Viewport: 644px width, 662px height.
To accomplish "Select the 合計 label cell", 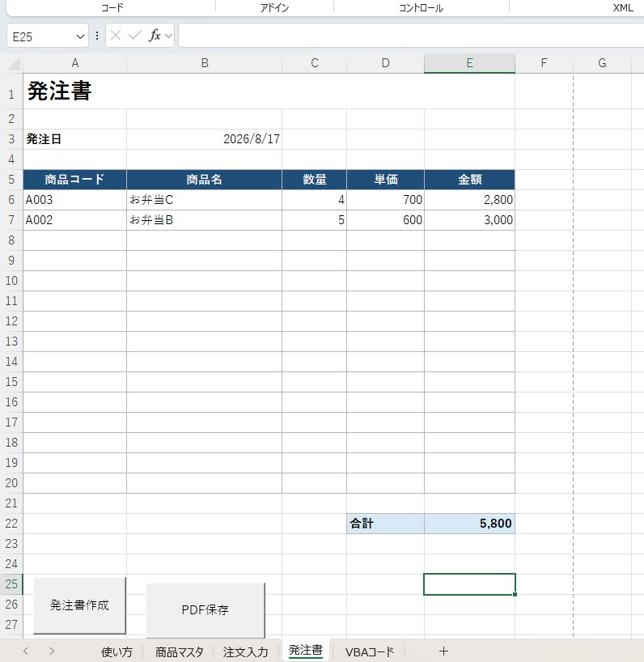I will pyautogui.click(x=385, y=524).
